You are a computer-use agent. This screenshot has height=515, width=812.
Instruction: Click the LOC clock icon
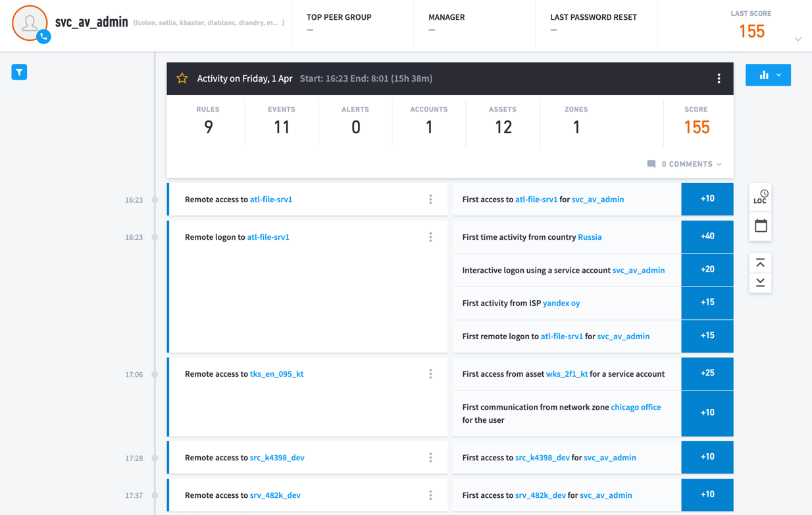click(x=761, y=197)
